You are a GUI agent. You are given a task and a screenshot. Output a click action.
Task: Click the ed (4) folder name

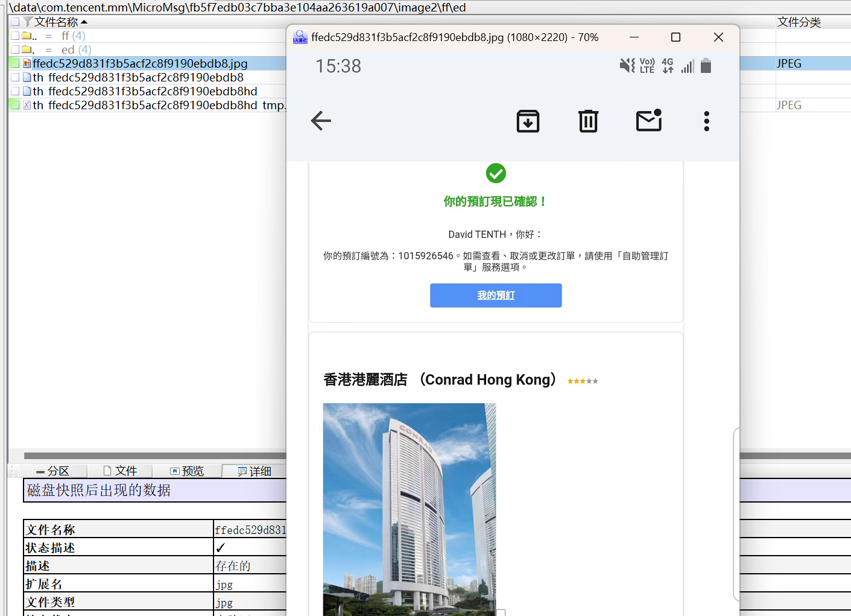pyautogui.click(x=76, y=49)
